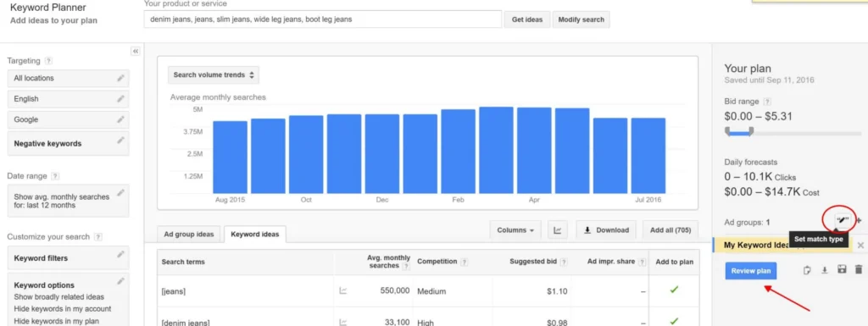Image resolution: width=868 pixels, height=326 pixels.
Task: Open Customize your search help icon
Action: [x=98, y=237]
